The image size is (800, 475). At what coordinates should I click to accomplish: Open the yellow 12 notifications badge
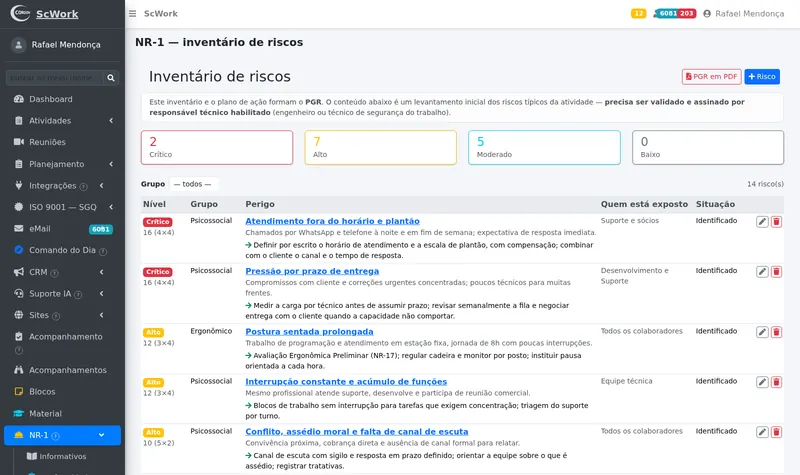[x=638, y=14]
